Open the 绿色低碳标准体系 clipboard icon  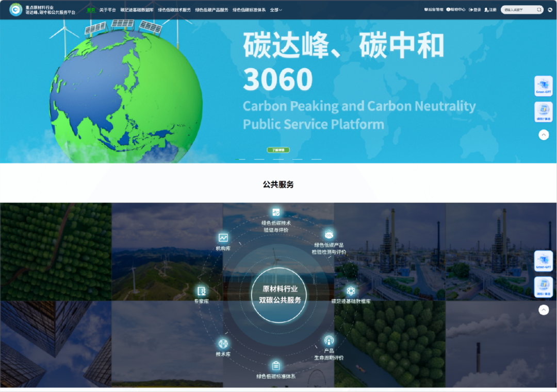276,365
